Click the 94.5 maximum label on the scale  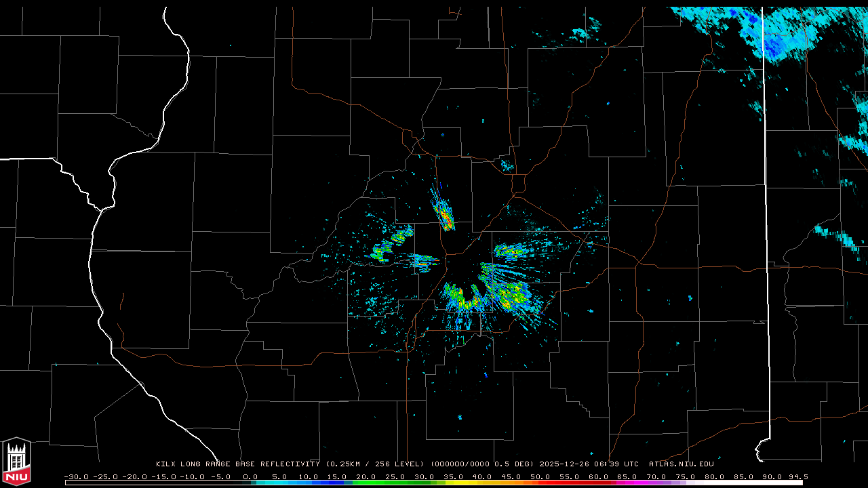pos(797,476)
